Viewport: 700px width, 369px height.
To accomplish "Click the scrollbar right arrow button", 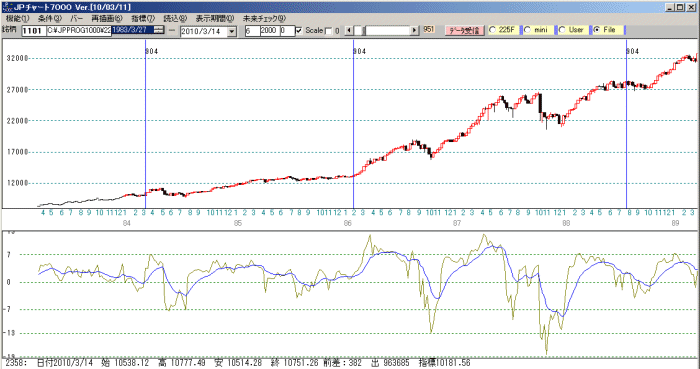I will [x=415, y=30].
